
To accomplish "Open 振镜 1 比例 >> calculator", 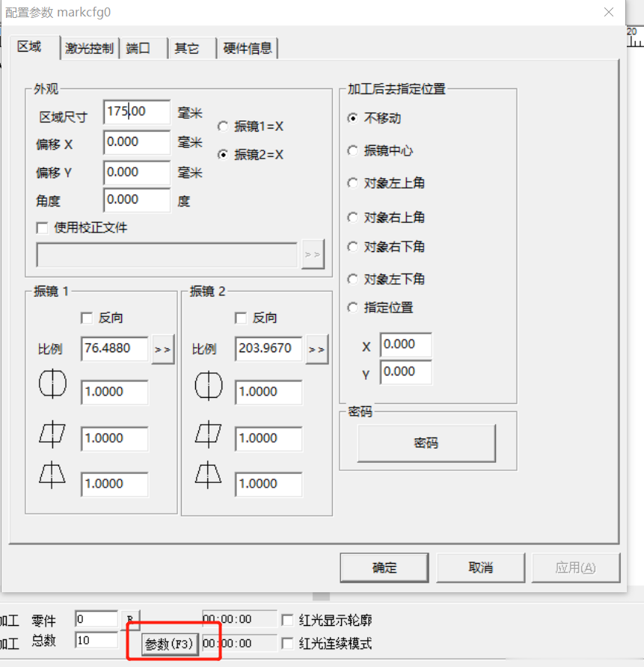I will click(x=163, y=349).
